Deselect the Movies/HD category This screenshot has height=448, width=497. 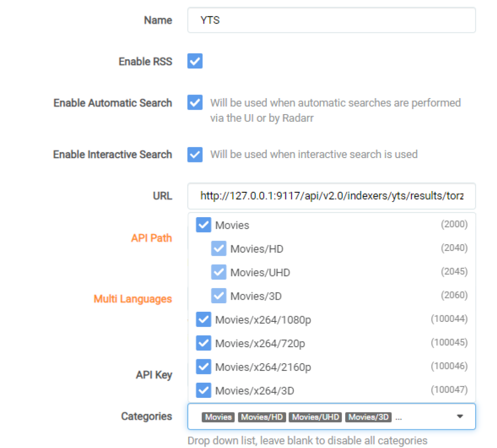219,248
